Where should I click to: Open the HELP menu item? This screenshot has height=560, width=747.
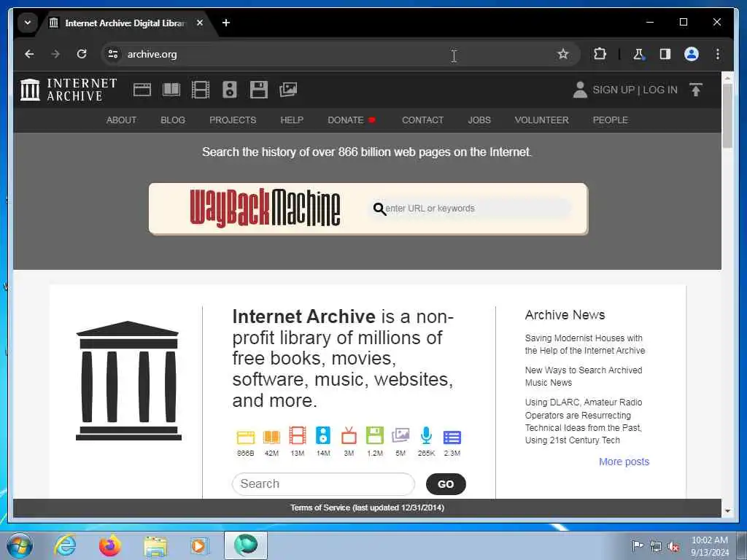pyautogui.click(x=292, y=120)
